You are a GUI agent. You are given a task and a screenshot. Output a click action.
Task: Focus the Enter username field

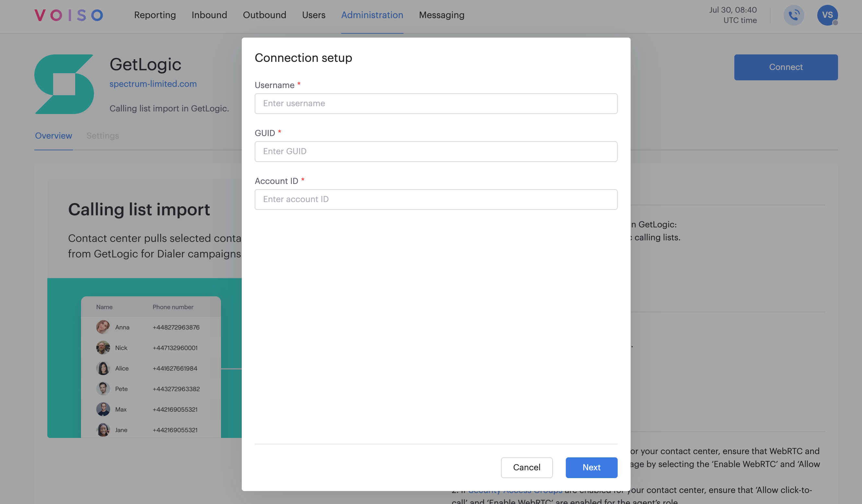click(436, 103)
